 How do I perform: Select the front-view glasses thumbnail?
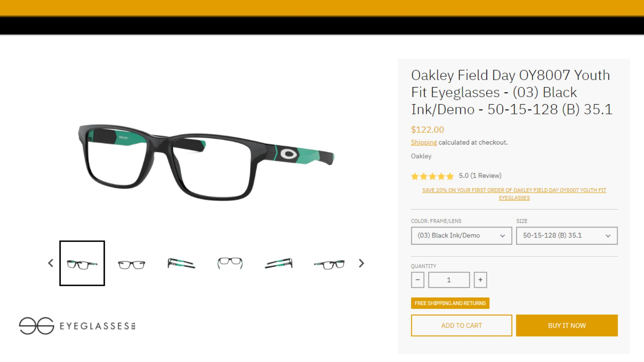131,264
